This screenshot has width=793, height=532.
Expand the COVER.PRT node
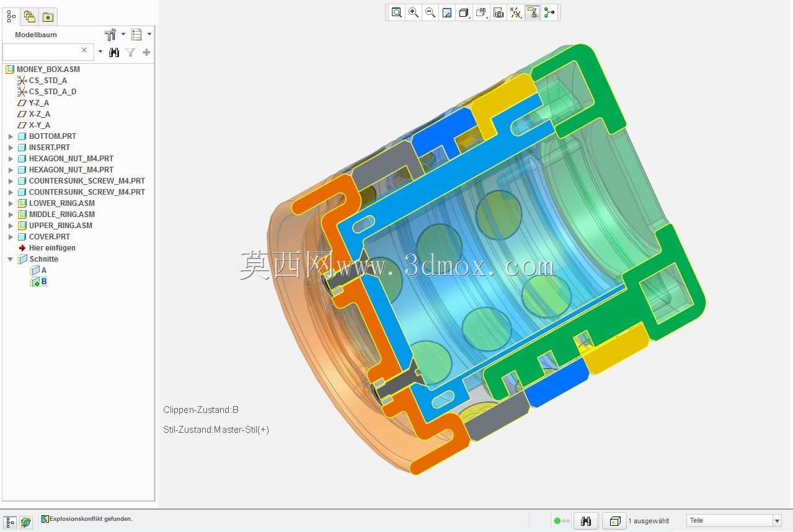tap(11, 237)
